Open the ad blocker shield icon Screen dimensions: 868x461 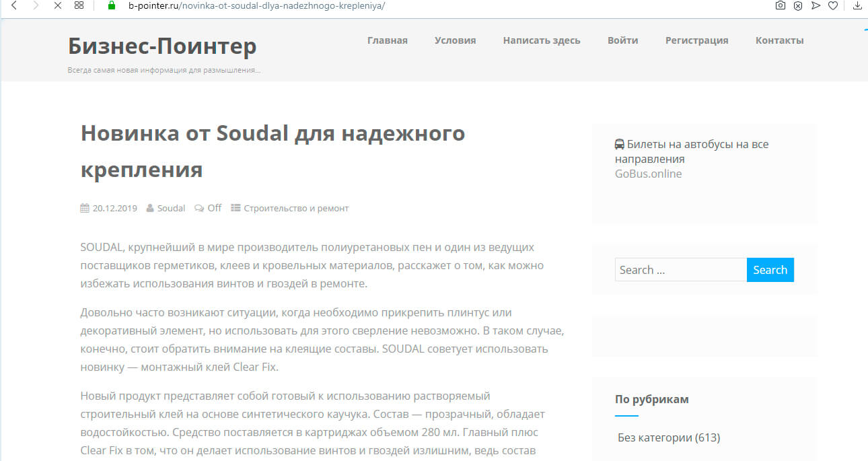tap(797, 5)
